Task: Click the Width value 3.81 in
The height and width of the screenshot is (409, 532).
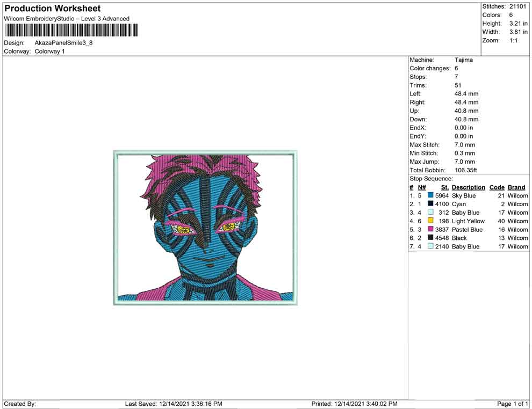Action: tap(518, 32)
